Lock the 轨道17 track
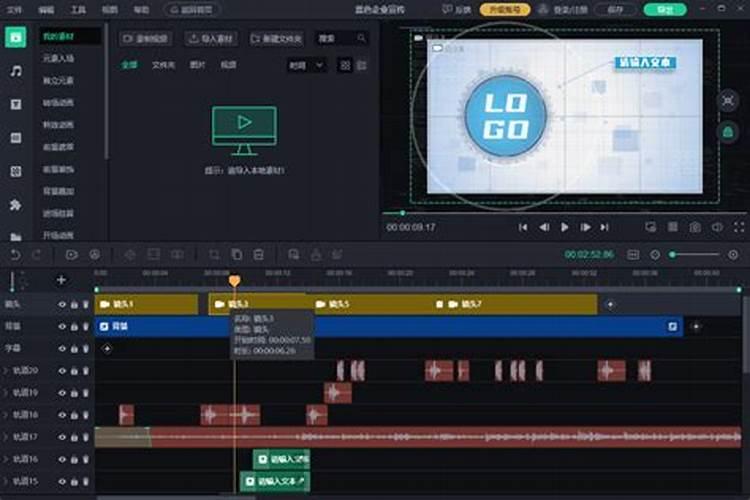 coord(74,437)
